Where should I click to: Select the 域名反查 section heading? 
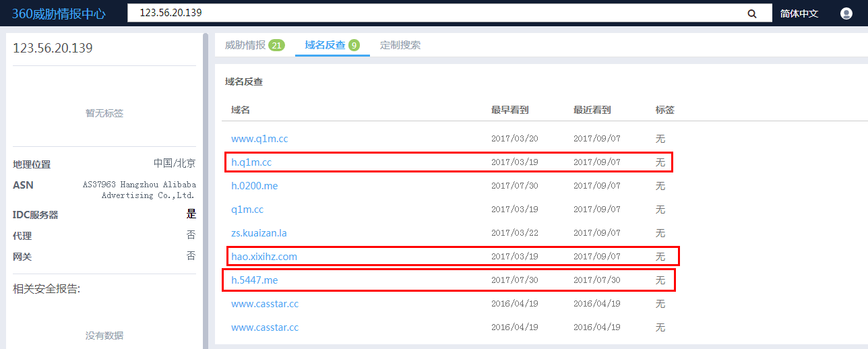(x=244, y=82)
